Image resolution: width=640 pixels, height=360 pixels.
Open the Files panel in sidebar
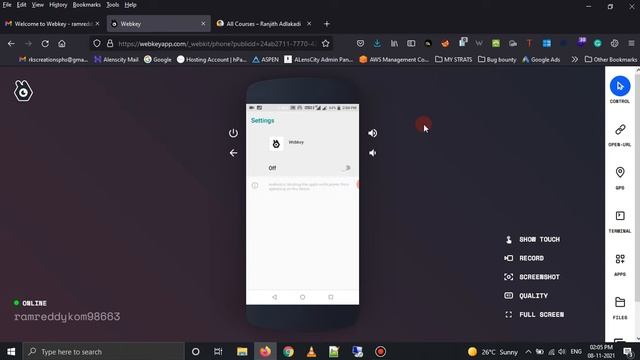click(x=620, y=302)
